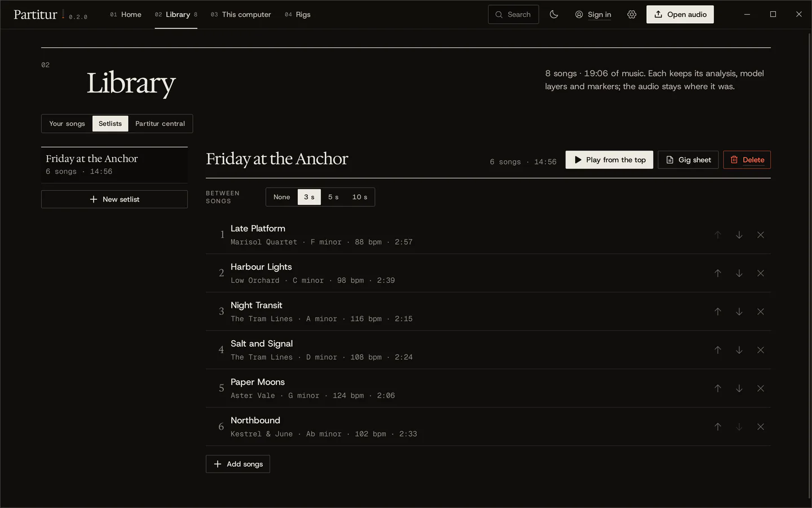Select Friday at the Anchor in sidebar

click(114, 165)
